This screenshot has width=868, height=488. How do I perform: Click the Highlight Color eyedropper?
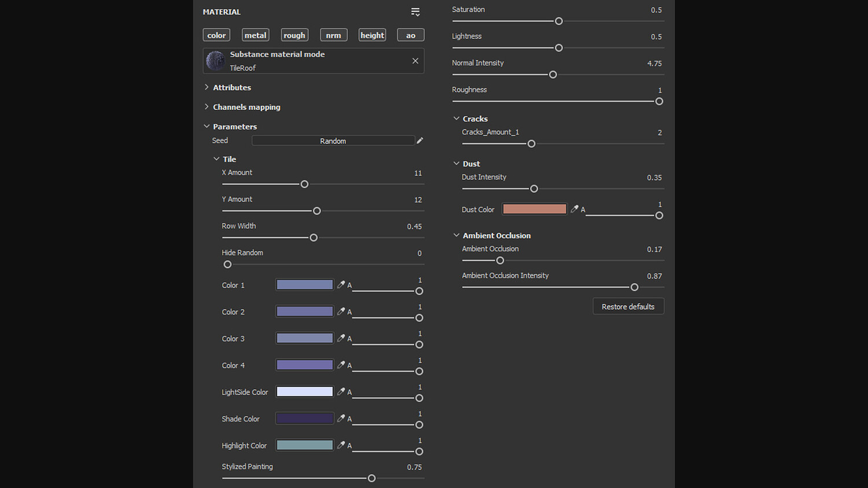341,445
